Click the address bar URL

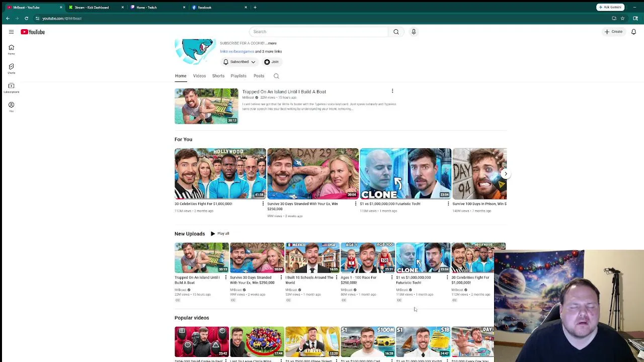(x=62, y=19)
